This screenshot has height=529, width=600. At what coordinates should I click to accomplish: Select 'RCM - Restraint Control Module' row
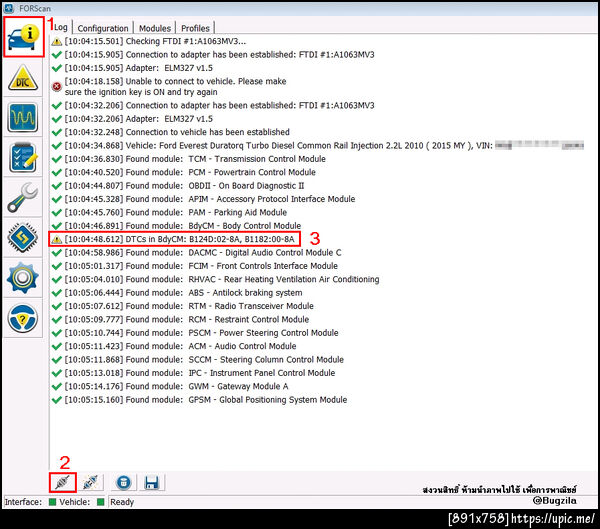pyautogui.click(x=180, y=320)
